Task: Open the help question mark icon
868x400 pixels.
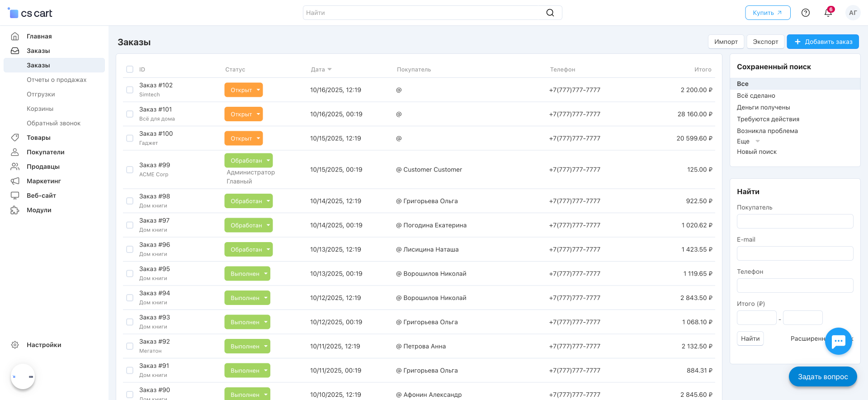Action: point(805,13)
